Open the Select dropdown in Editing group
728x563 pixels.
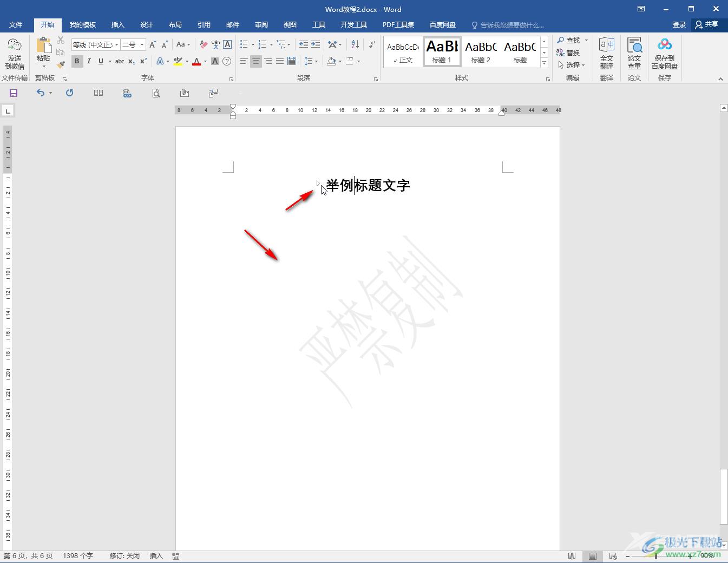tap(572, 65)
